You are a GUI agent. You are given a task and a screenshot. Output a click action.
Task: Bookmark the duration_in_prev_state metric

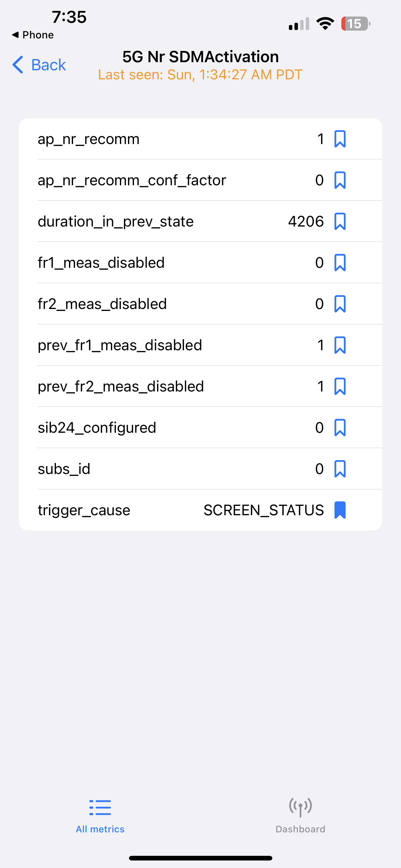pos(340,222)
